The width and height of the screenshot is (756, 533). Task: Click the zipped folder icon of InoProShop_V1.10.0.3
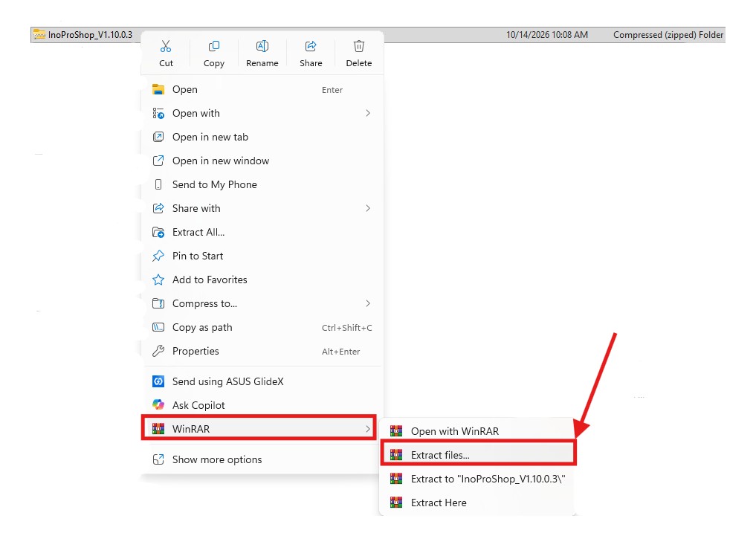39,35
